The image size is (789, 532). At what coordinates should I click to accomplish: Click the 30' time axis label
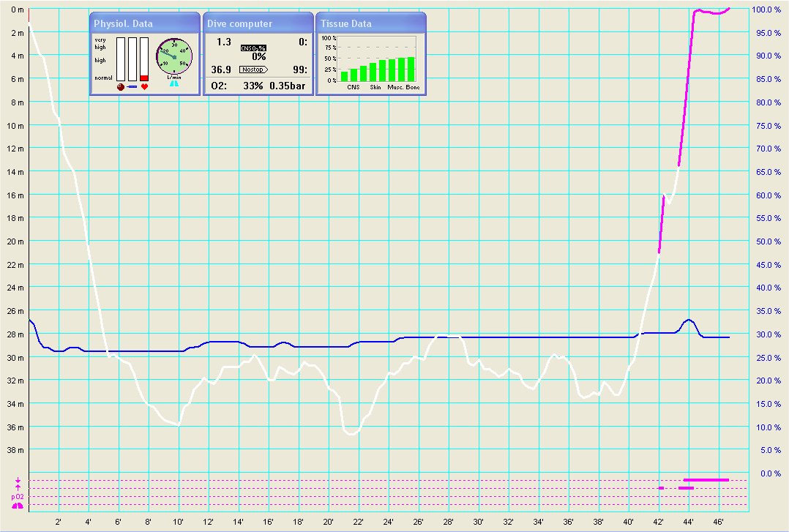click(x=478, y=522)
